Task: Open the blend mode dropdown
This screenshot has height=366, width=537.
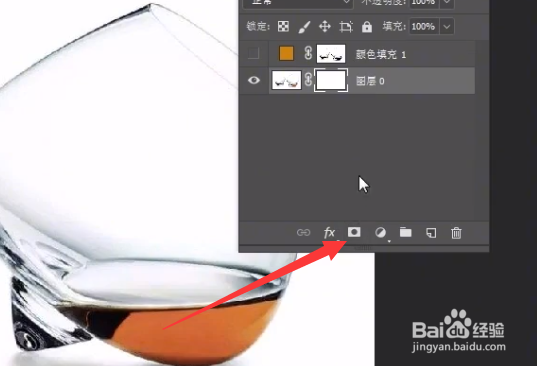Action: coord(298,3)
